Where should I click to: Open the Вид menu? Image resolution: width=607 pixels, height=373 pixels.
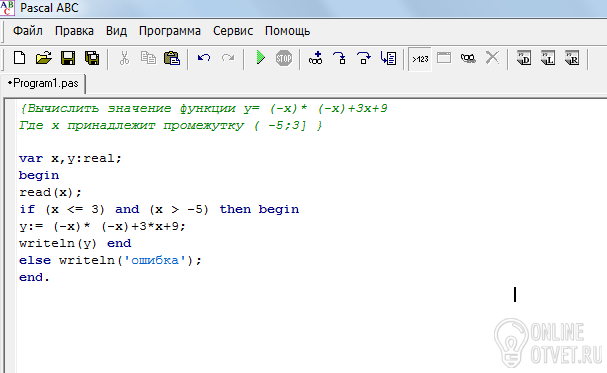[116, 31]
